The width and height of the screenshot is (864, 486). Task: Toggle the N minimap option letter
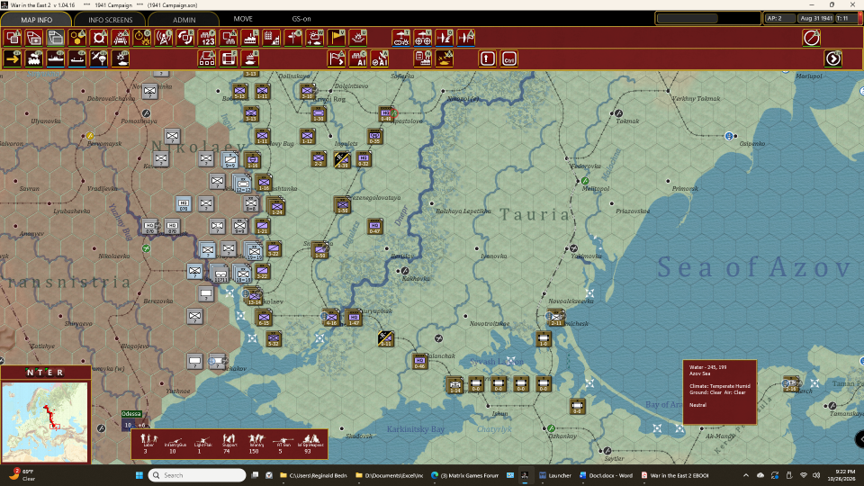(x=30, y=372)
